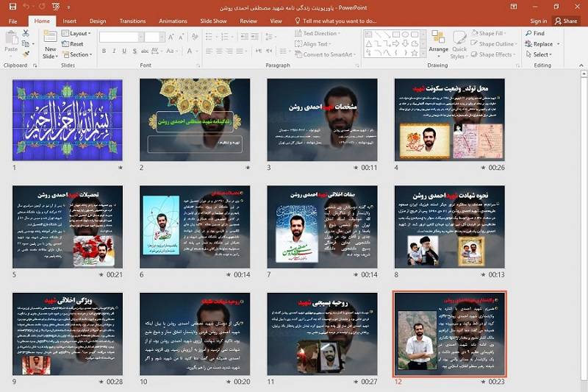Reset the slide with Reset button
The height and width of the screenshot is (392, 588).
(72, 44)
